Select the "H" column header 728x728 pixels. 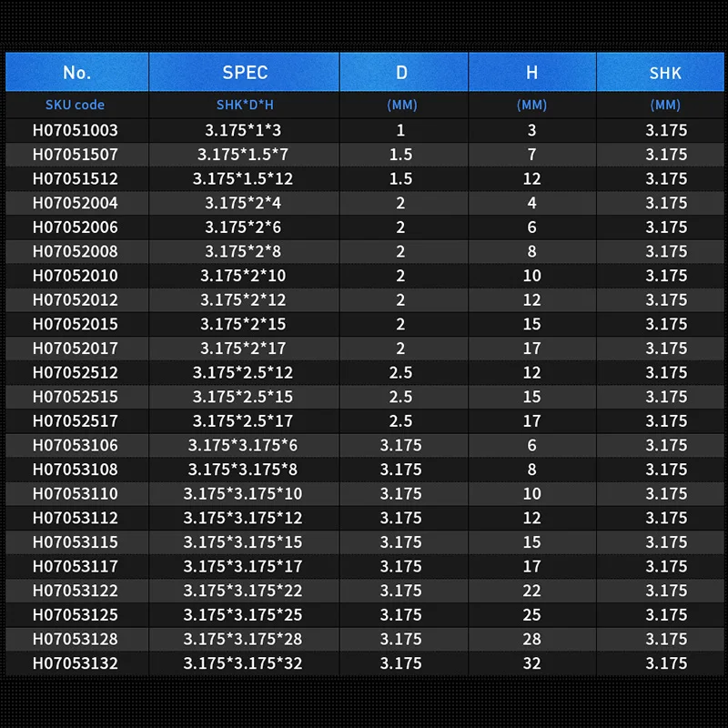tap(531, 73)
